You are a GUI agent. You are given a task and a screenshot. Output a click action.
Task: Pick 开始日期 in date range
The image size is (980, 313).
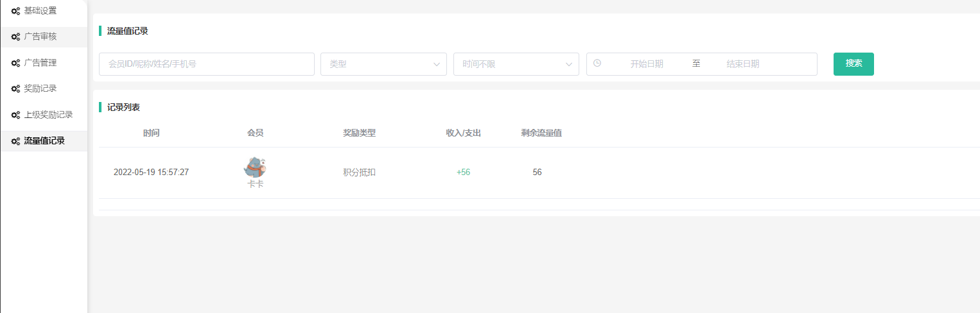point(647,64)
